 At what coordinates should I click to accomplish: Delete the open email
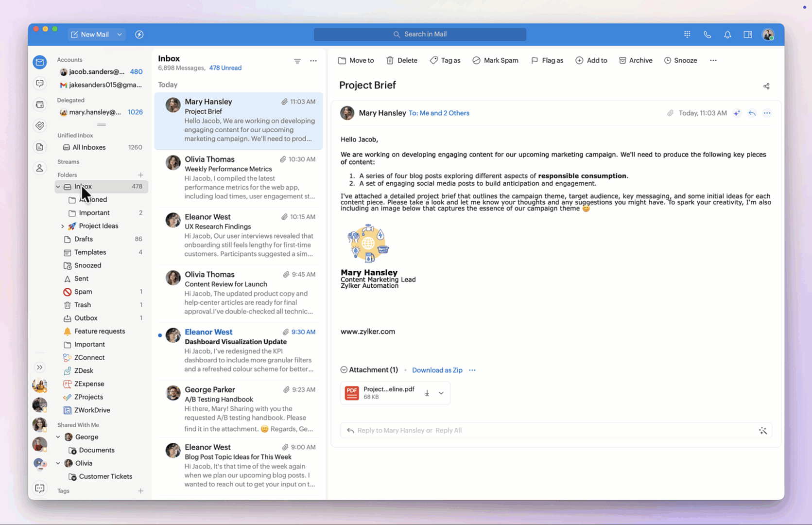point(402,61)
